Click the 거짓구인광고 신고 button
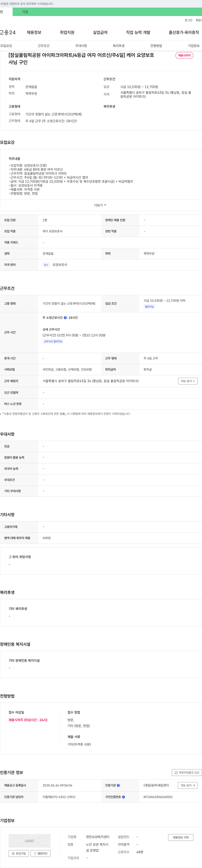This screenshot has width=202, height=868. [186, 773]
